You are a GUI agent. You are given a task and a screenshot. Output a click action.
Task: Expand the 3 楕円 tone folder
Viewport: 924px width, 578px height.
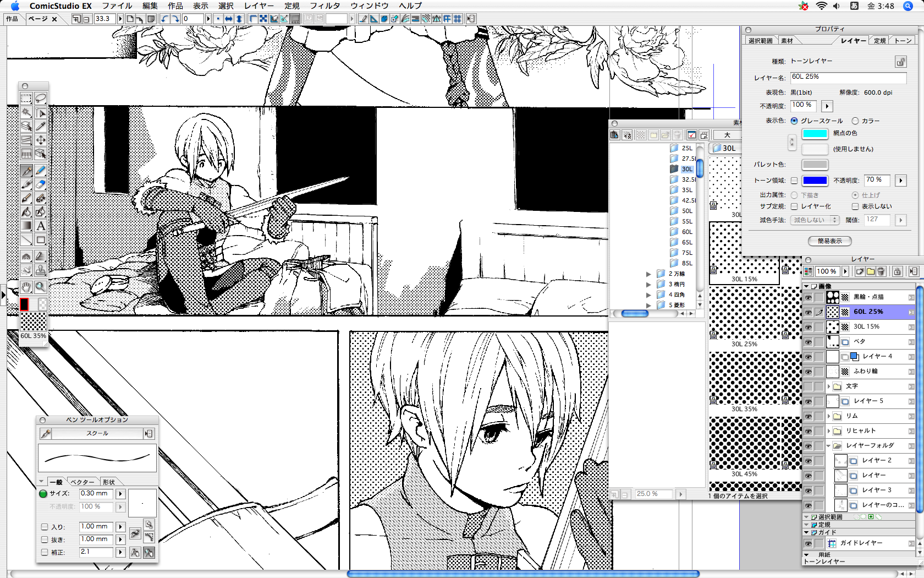tap(649, 285)
